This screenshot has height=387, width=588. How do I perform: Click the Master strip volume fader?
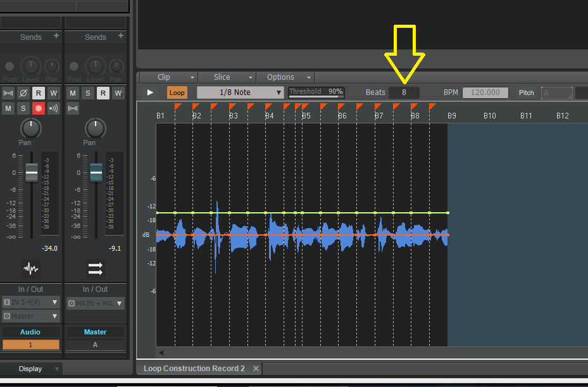[96, 173]
